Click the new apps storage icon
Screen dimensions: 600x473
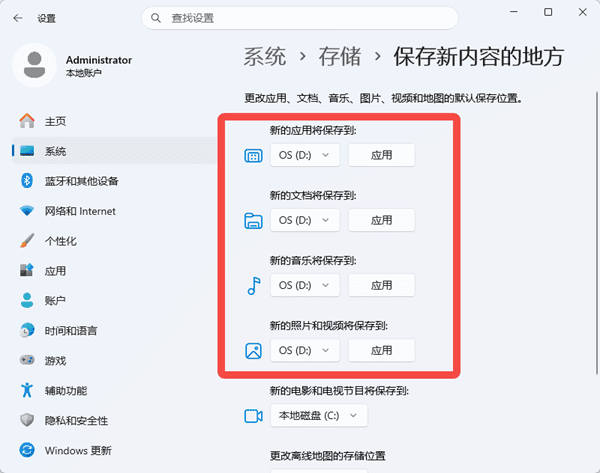[x=253, y=156]
